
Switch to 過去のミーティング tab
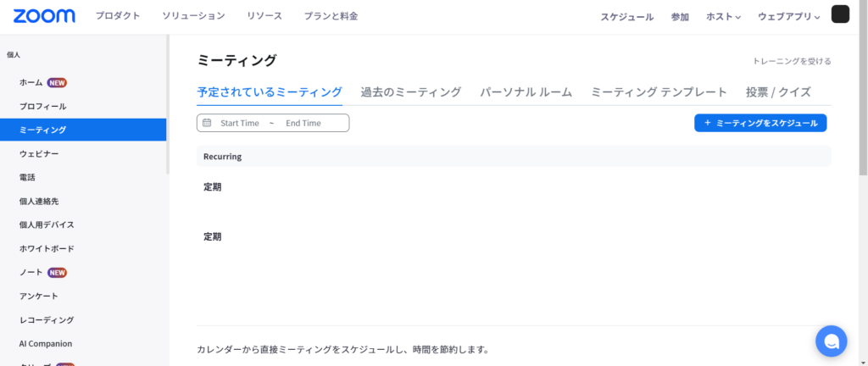410,92
